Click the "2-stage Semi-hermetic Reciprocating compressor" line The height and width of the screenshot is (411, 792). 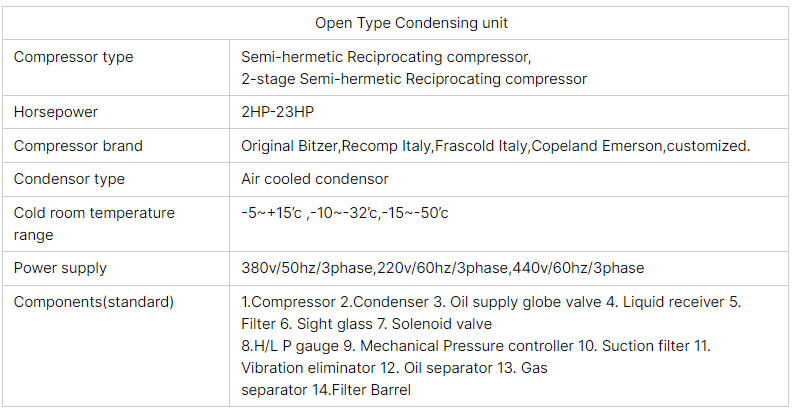[x=414, y=79]
